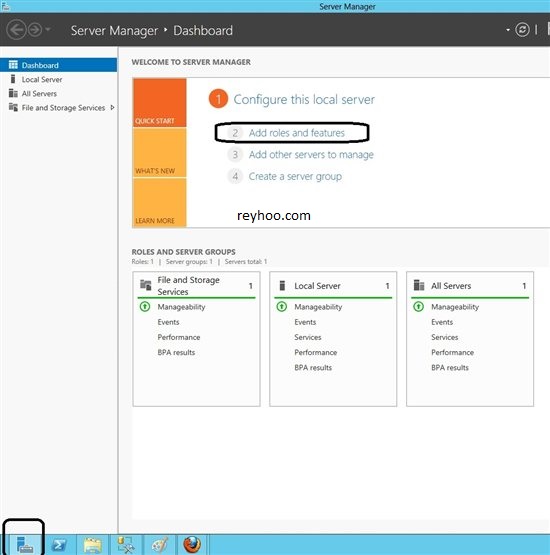Open Windows PowerShell from the taskbar
Screen dimensions: 550x555
(59, 544)
